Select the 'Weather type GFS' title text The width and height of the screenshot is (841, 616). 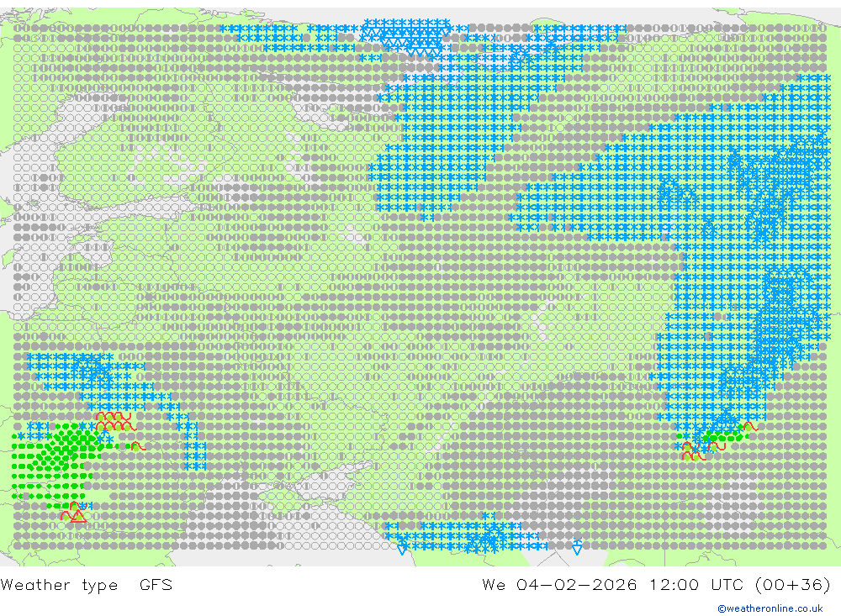coord(87,584)
